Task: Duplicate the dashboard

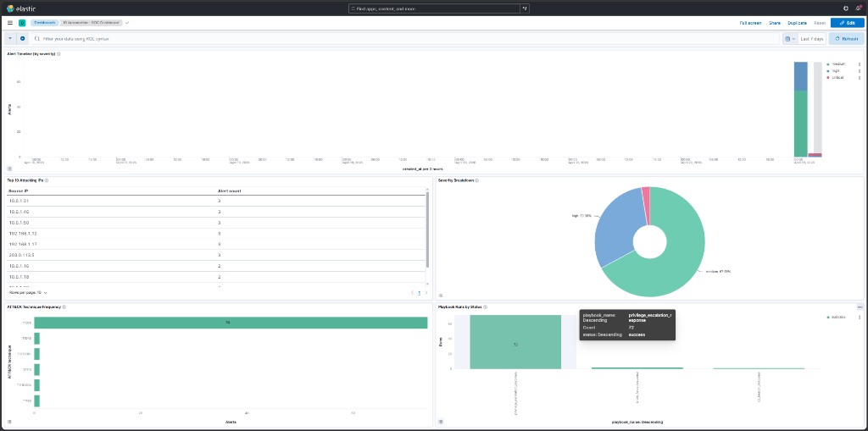Action: coord(797,23)
